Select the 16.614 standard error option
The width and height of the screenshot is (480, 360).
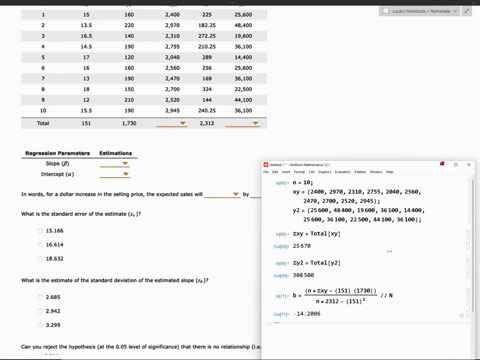40,245
